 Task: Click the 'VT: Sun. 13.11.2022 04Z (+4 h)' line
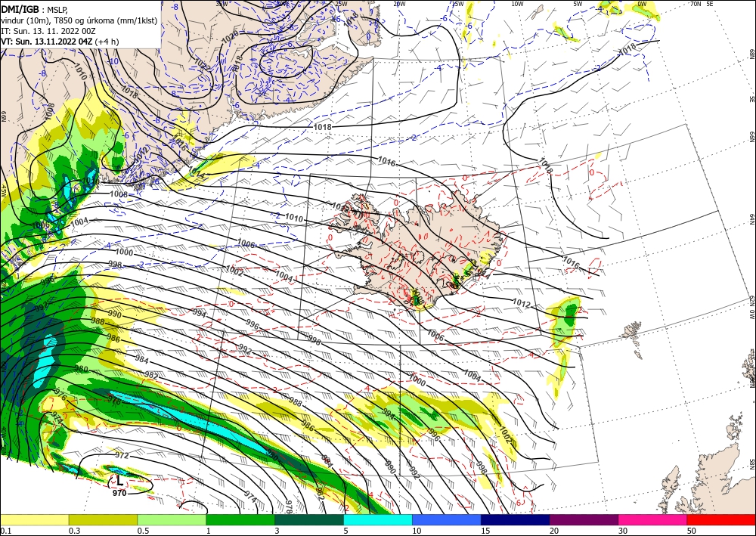coord(60,42)
